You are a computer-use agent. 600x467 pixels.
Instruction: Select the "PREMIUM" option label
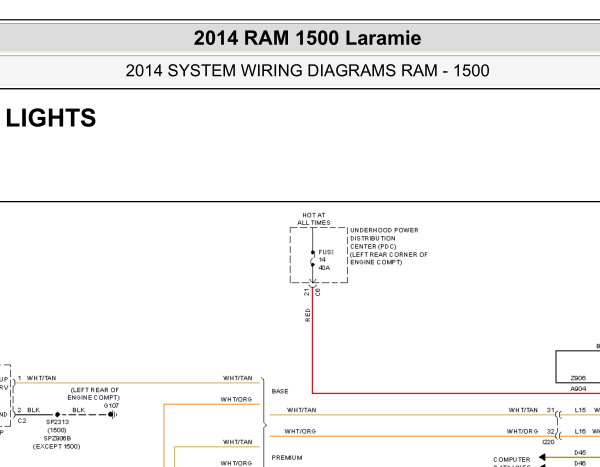(x=287, y=458)
